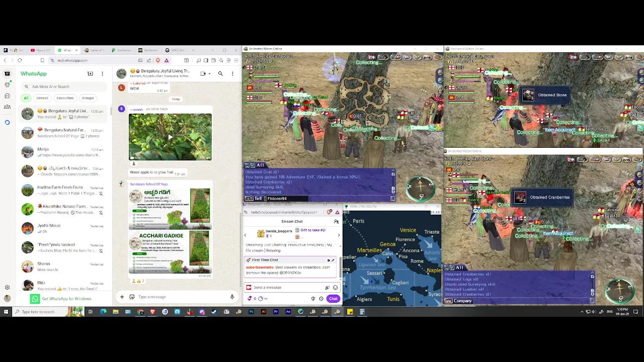Open Meta AI circle icon
Screen dimensions: 644x362
pyautogui.click(x=7, y=122)
